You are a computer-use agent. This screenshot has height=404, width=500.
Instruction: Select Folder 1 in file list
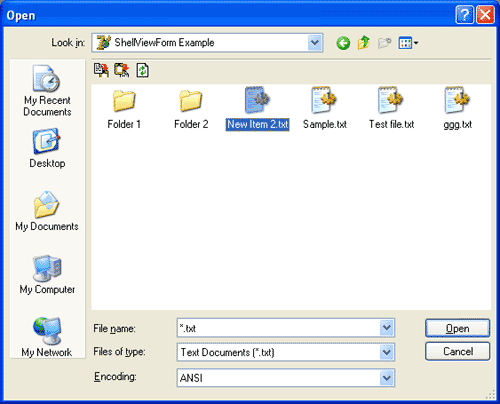click(x=124, y=109)
